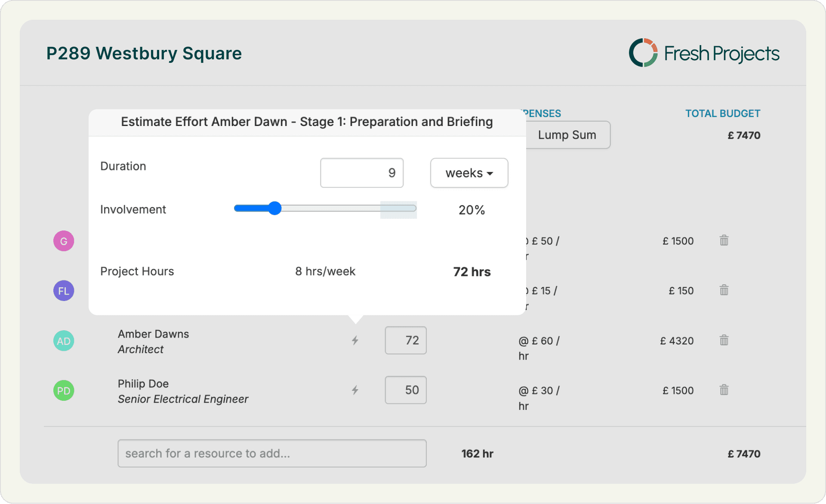The image size is (826, 504).
Task: Delete the £ 1500 row at £ 50/hr
Action: (724, 240)
